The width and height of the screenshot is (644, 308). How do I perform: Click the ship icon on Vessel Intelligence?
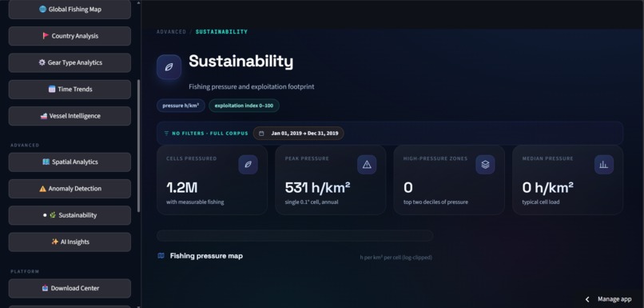[x=43, y=116]
